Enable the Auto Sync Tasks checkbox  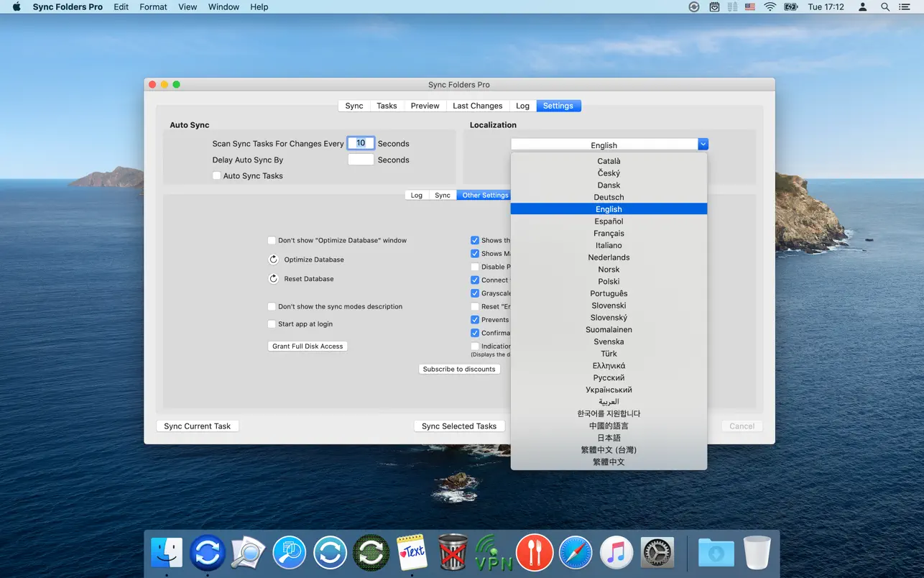(217, 176)
